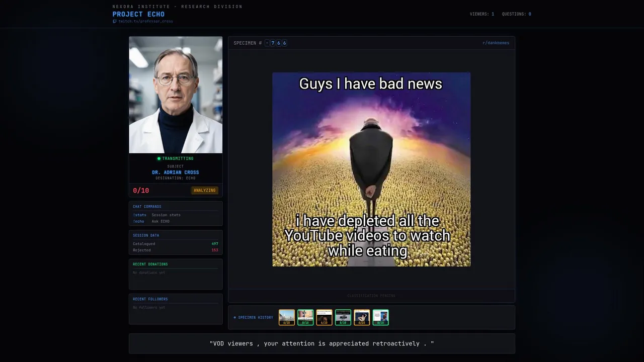Open the fifth specimen history thumbnail
The image size is (644, 362).
click(x=362, y=317)
